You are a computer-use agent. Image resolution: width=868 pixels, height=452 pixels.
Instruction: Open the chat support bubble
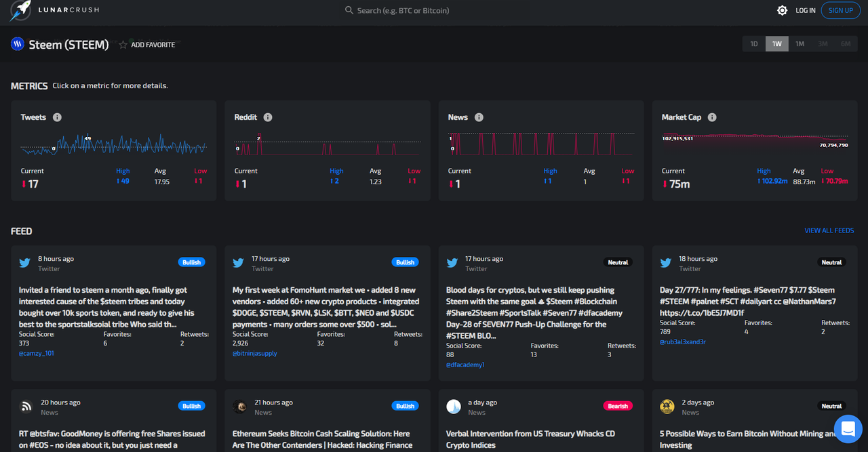[848, 428]
